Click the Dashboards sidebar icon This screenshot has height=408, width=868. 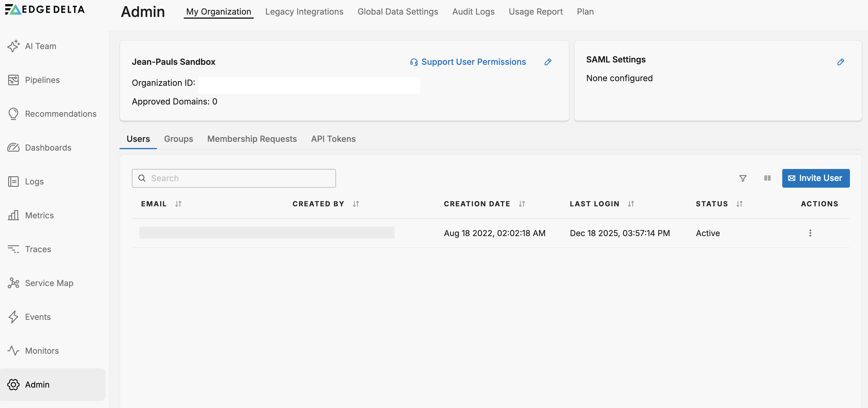pos(13,148)
